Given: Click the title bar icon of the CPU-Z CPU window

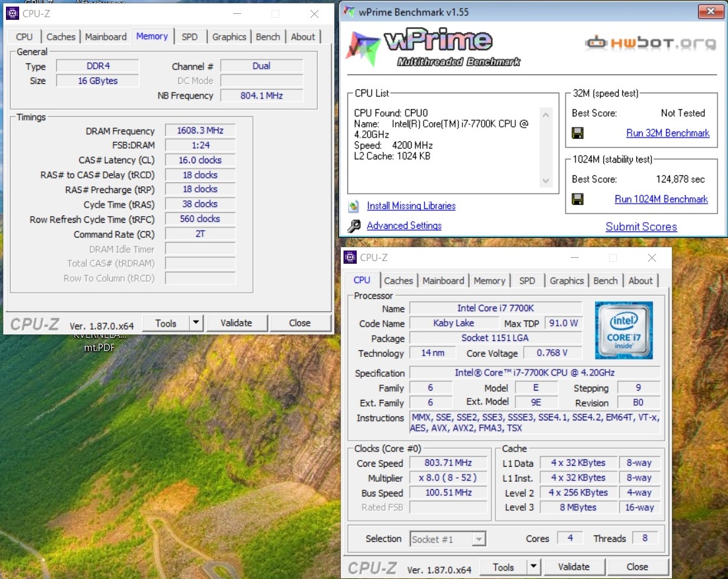Looking at the screenshot, I should (x=350, y=257).
